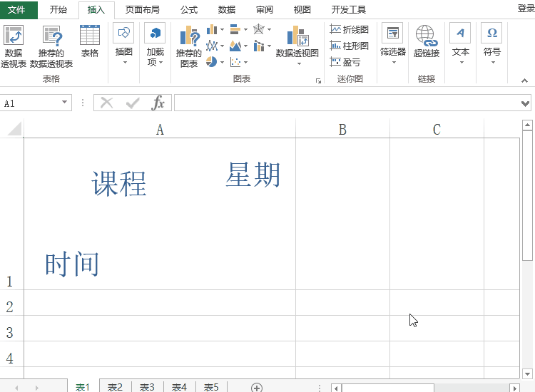This screenshot has height=392, width=535.
Task: Expand the formula bar
Action: click(526, 103)
